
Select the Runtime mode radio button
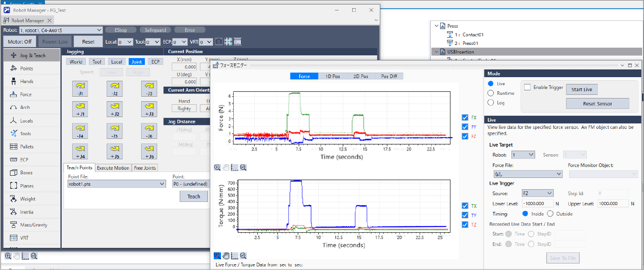coord(491,93)
